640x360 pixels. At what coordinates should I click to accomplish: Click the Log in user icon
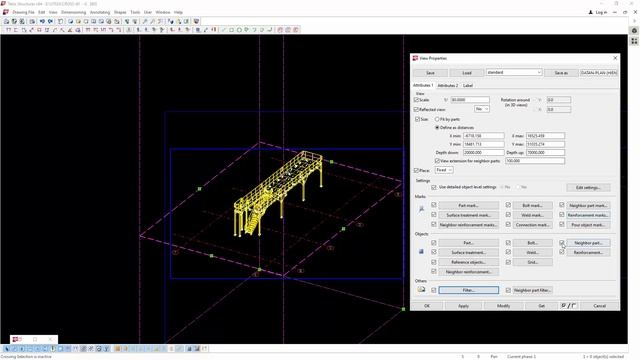pyautogui.click(x=591, y=12)
